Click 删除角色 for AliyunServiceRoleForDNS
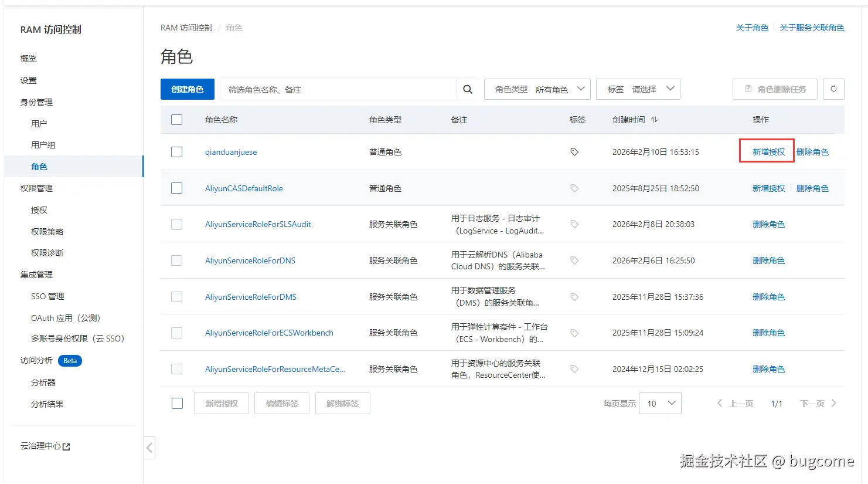868x484 pixels. [x=768, y=260]
